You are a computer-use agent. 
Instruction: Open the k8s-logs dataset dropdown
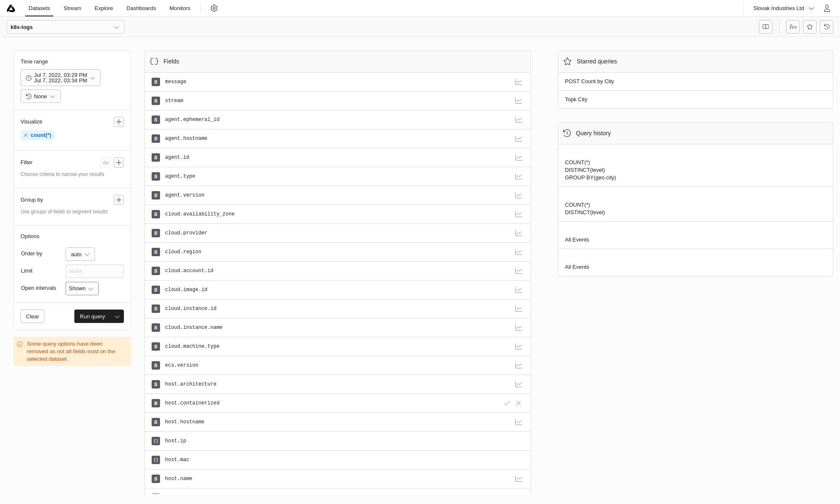click(x=66, y=27)
